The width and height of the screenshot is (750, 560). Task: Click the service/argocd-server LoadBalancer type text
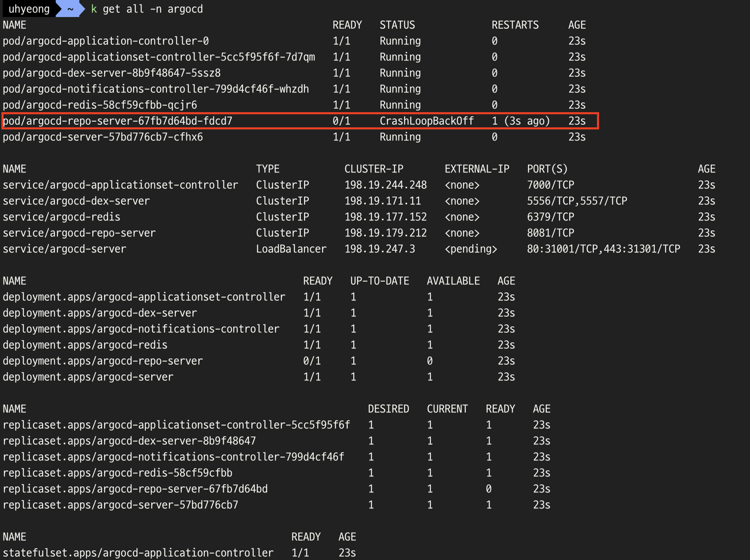291,249
